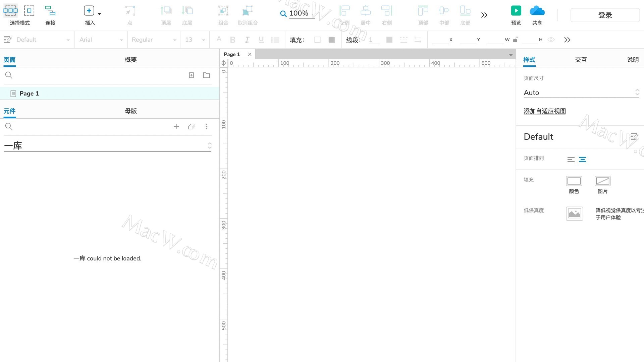Align bottom with 底部
This screenshot has height=362, width=644.
click(x=465, y=15)
